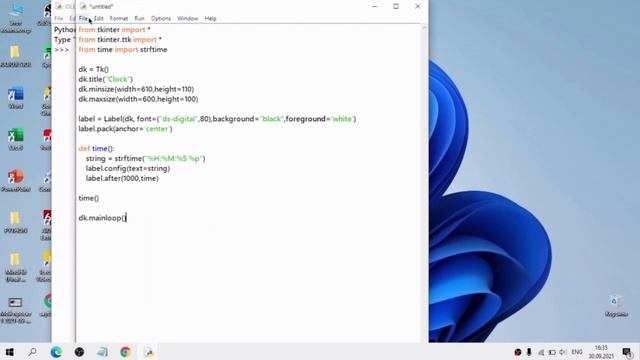Click the line 'from tkinter import *'

(114, 30)
